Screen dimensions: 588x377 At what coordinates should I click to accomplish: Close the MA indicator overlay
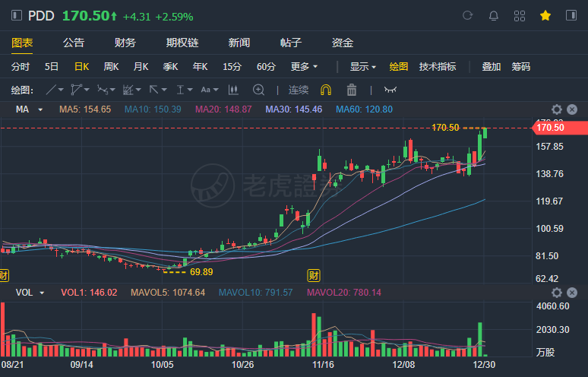(572, 109)
